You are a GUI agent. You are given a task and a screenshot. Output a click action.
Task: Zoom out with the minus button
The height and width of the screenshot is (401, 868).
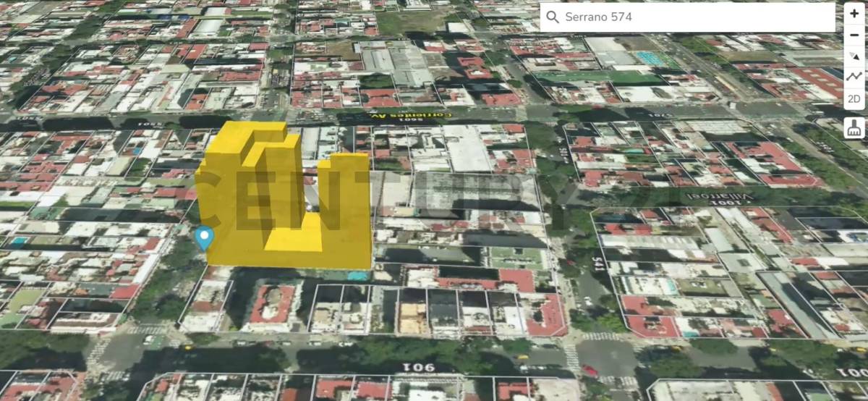click(x=854, y=35)
